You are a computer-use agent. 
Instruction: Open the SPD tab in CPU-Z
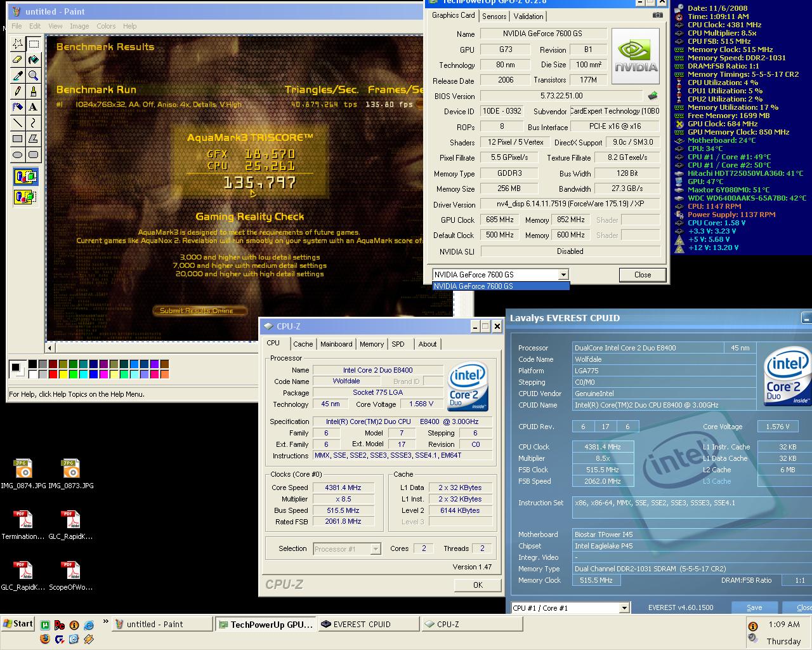tap(398, 344)
